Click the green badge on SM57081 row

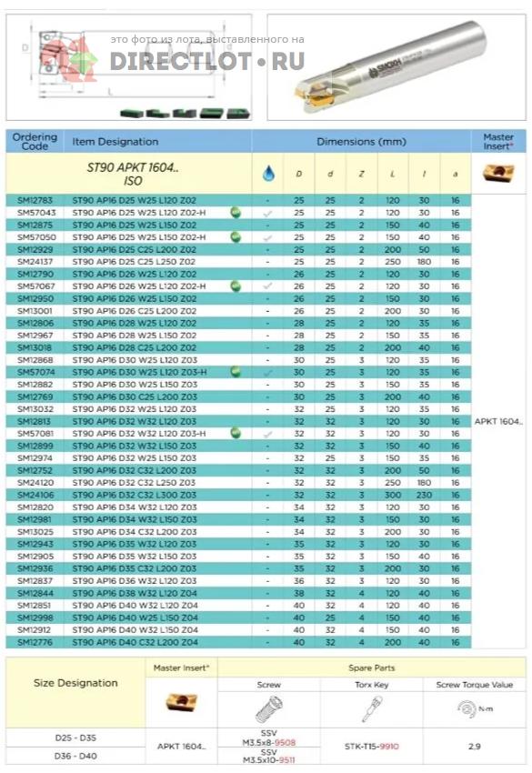point(236,433)
